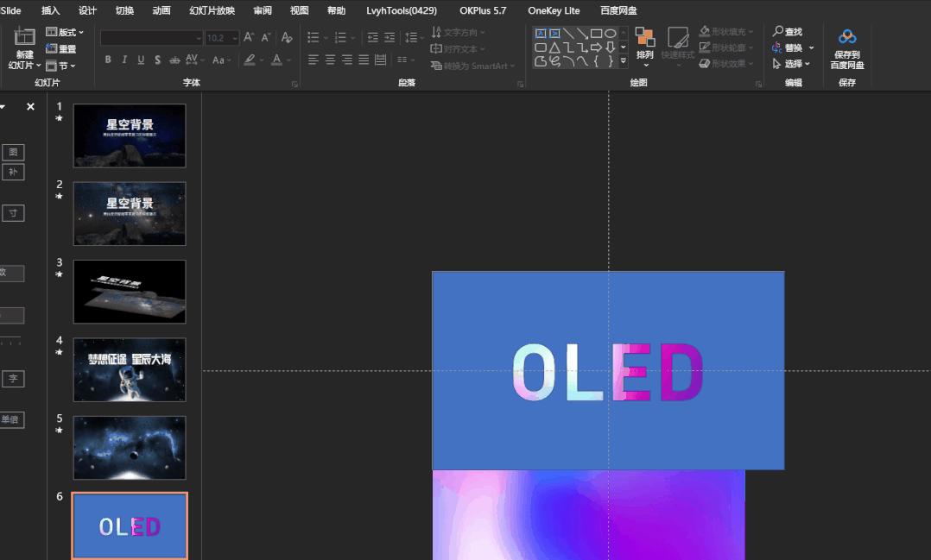Expand the Arrange (排列) dropdown

(645, 55)
